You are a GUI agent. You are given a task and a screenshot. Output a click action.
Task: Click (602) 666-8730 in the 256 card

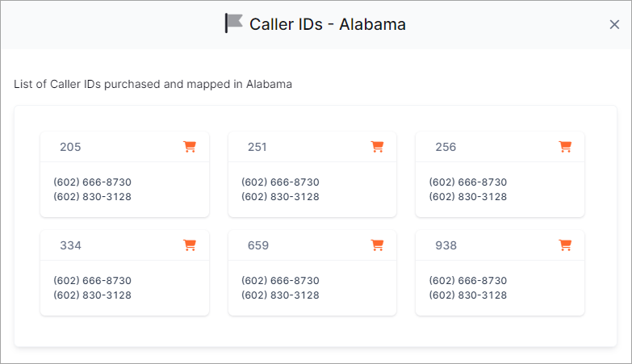point(468,182)
